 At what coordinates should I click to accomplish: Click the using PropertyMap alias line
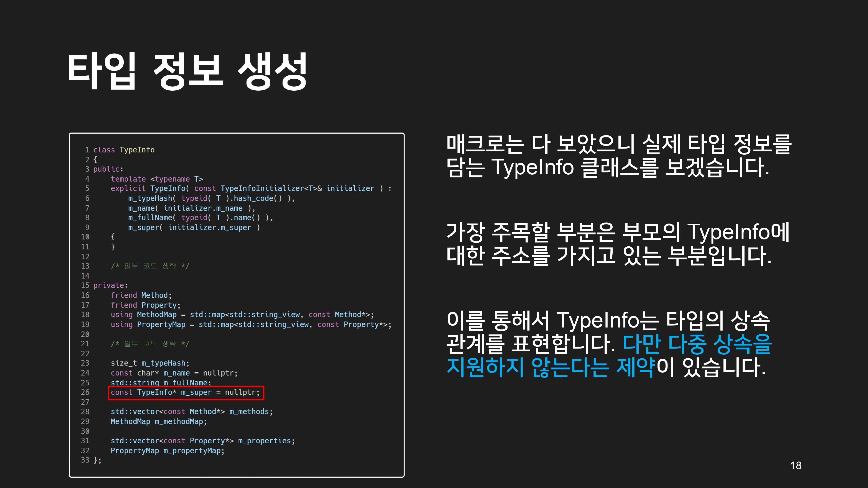point(251,325)
